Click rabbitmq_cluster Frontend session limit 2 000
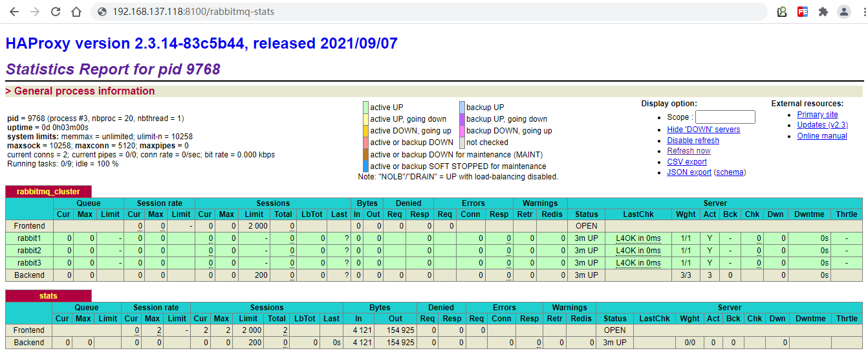The width and height of the screenshot is (868, 353). point(254,226)
